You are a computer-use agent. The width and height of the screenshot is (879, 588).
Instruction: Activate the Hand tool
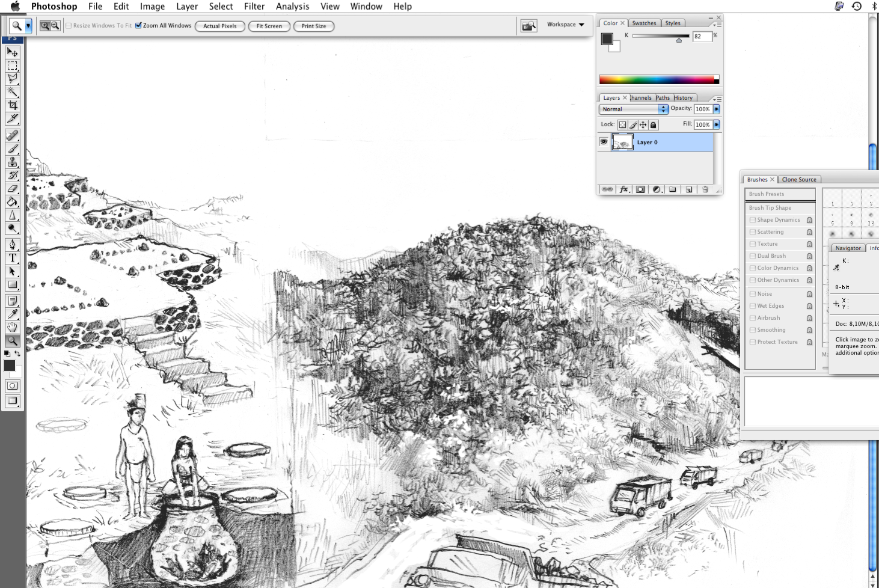click(x=13, y=327)
